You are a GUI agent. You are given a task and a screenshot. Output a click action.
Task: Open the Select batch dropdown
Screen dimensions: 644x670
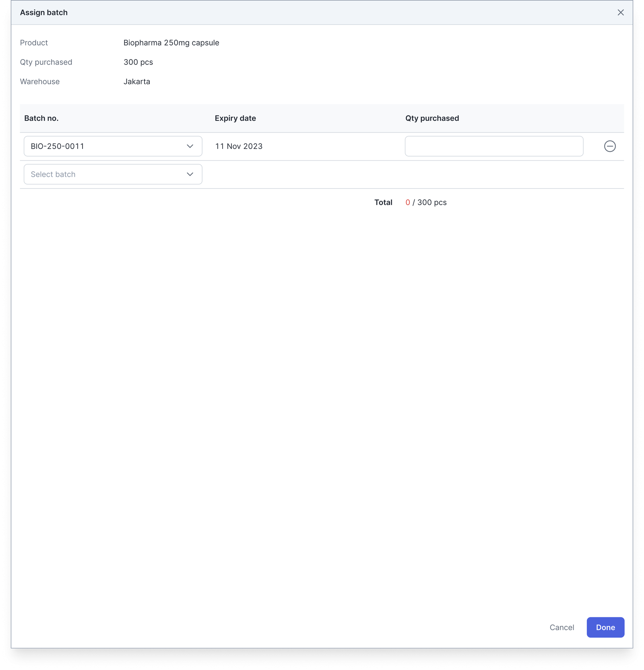(x=113, y=174)
